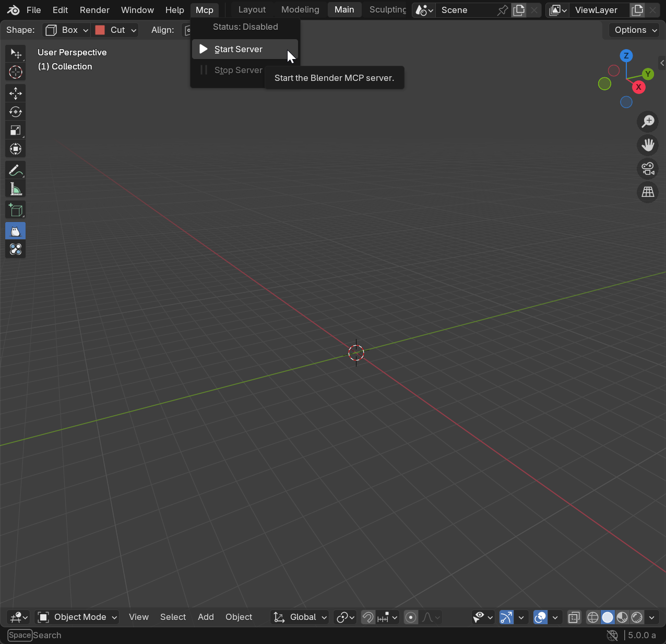Toggle X-ray display button
This screenshot has width=666, height=644.
click(574, 617)
